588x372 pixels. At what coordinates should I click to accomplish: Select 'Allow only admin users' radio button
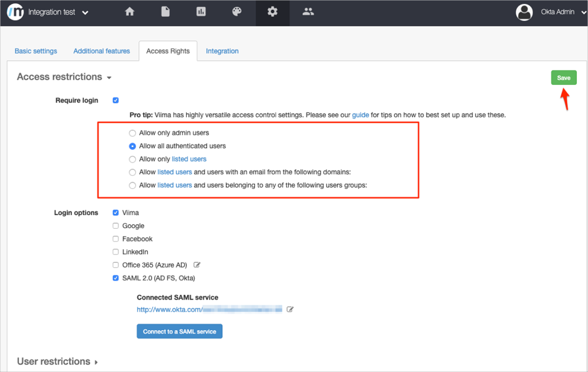click(133, 133)
